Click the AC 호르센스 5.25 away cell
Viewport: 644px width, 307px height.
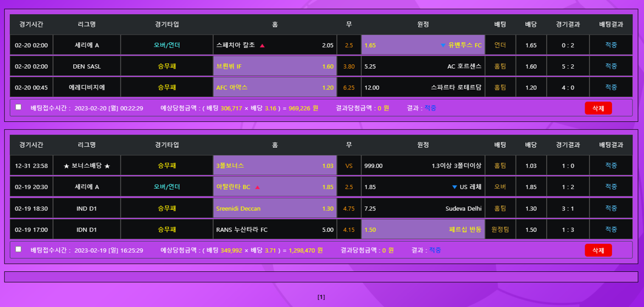click(x=423, y=66)
